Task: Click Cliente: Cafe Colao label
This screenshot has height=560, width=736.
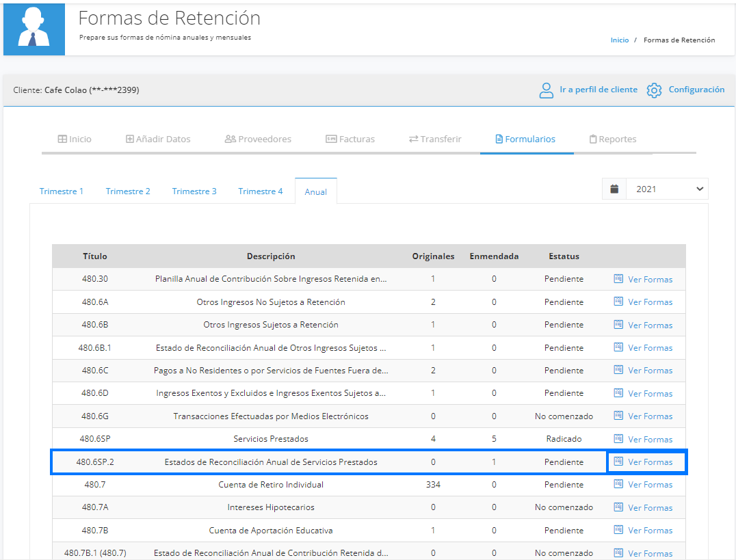Action: 76,90
